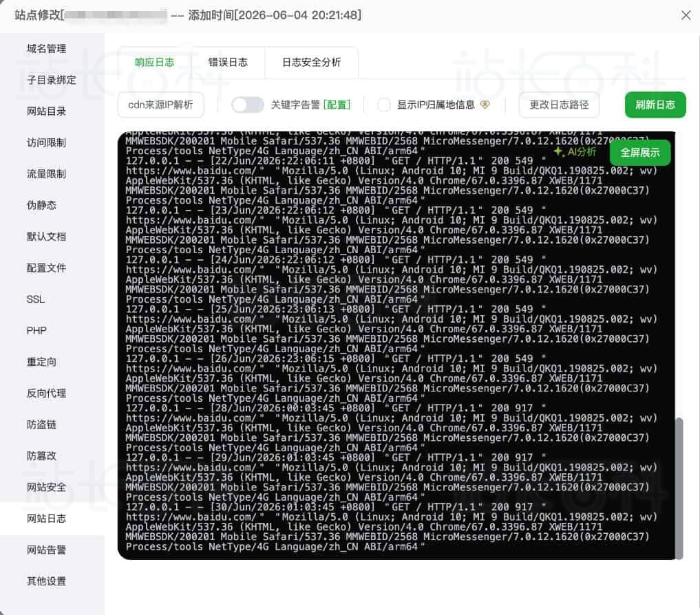Open 域名管理 in the sidebar
This screenshot has height=615, width=700.
[46, 49]
